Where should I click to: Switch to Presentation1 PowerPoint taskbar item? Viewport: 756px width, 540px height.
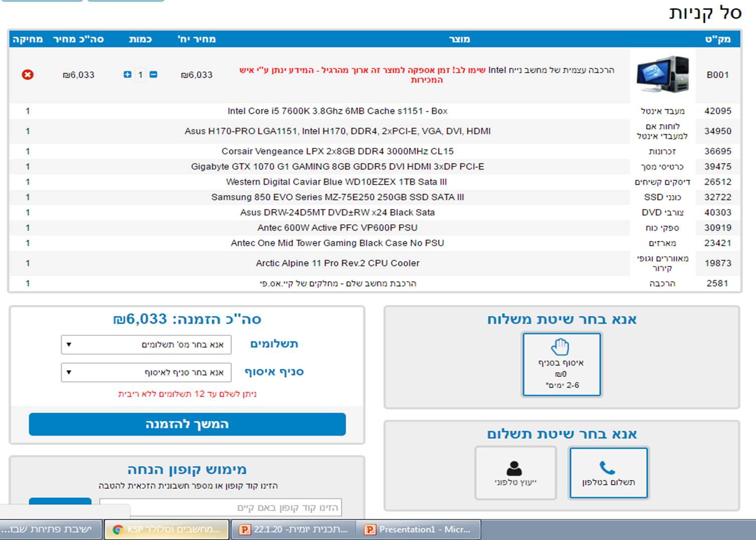pyautogui.click(x=418, y=529)
